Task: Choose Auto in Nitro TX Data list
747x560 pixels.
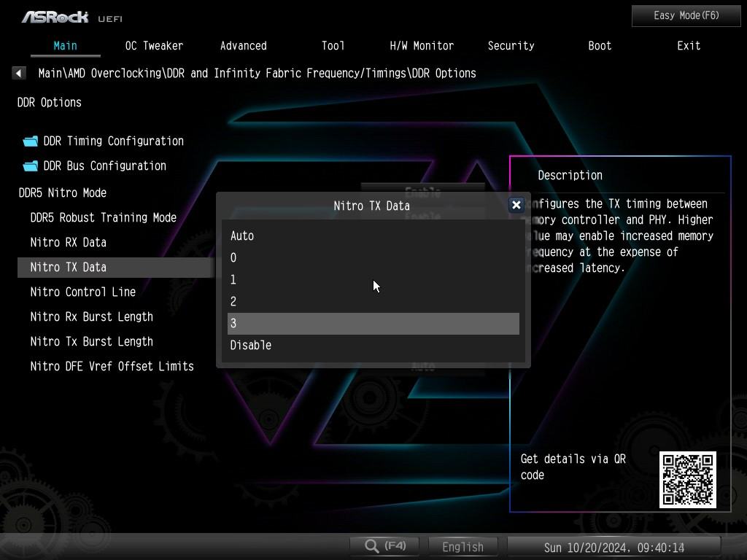Action: tap(373, 236)
